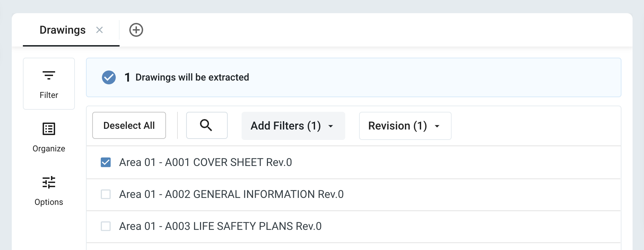Click the blue checkmark status icon
Screen dimensions: 644x250
point(109,77)
